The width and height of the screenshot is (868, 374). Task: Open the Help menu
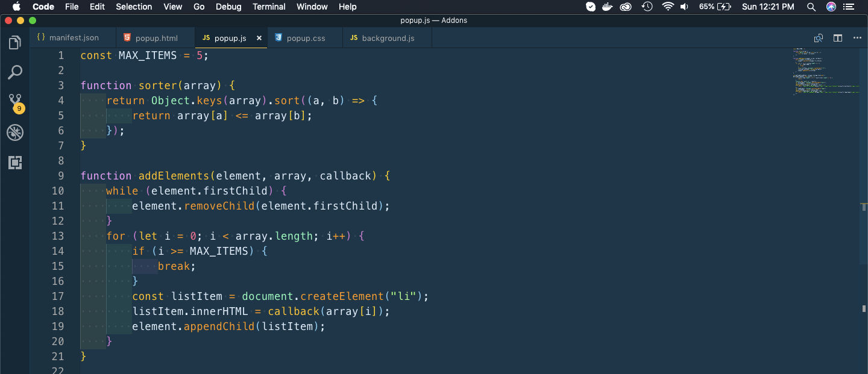[x=348, y=7]
